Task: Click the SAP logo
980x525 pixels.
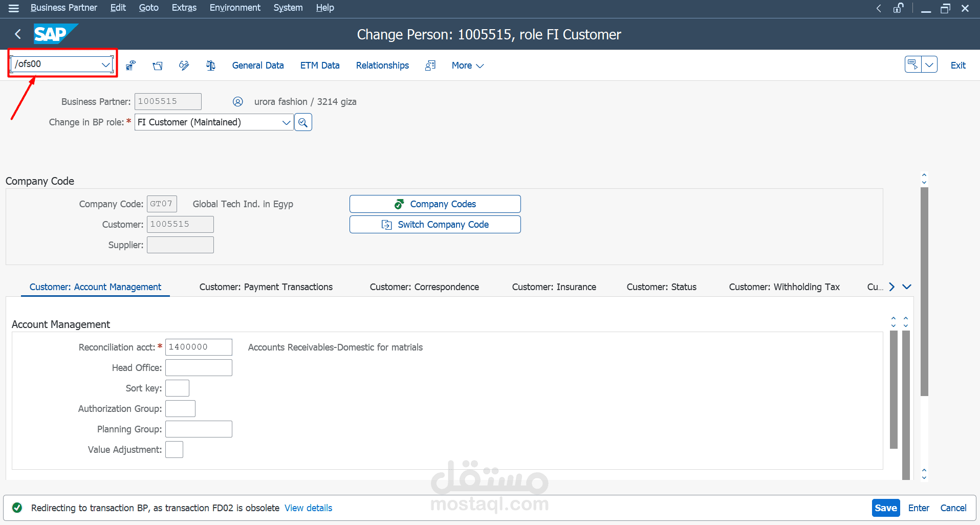Action: click(56, 34)
